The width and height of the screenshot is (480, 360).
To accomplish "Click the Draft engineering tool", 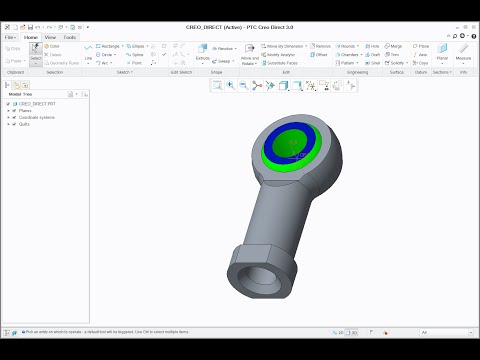I will click(372, 54).
